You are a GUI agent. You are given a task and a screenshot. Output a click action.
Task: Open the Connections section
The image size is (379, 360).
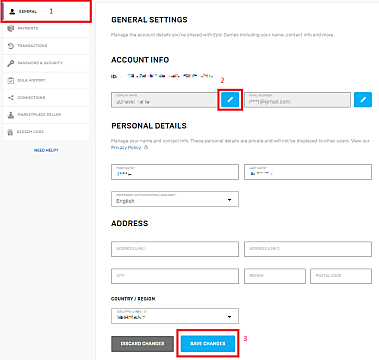(x=46, y=98)
